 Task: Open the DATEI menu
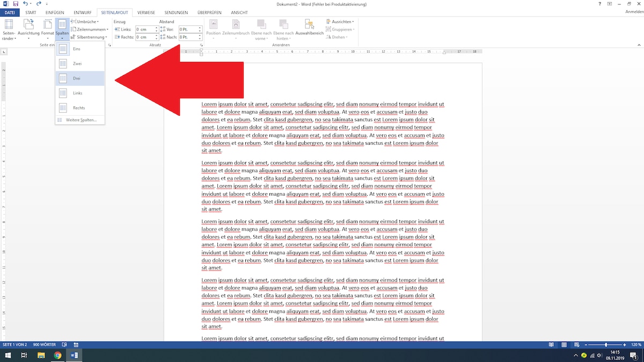(x=10, y=12)
